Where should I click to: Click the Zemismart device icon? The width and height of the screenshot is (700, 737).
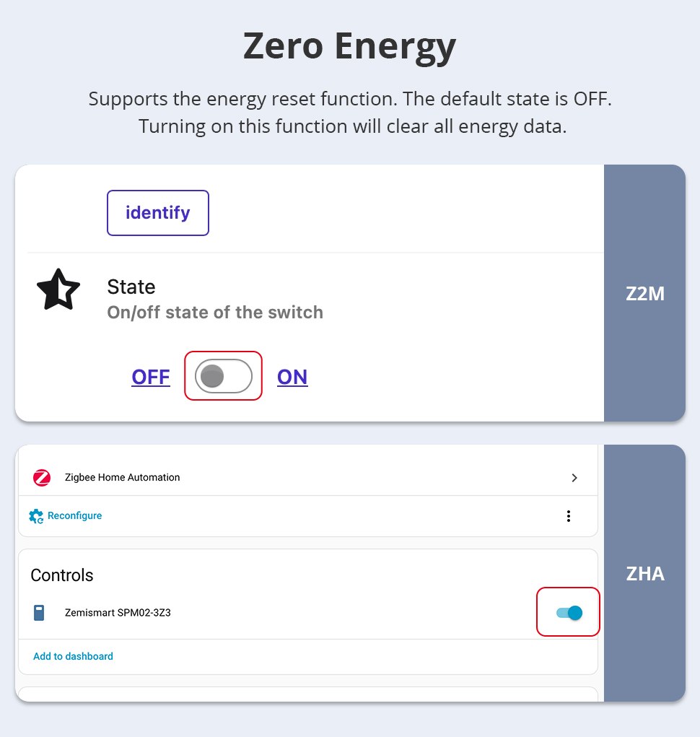point(39,613)
